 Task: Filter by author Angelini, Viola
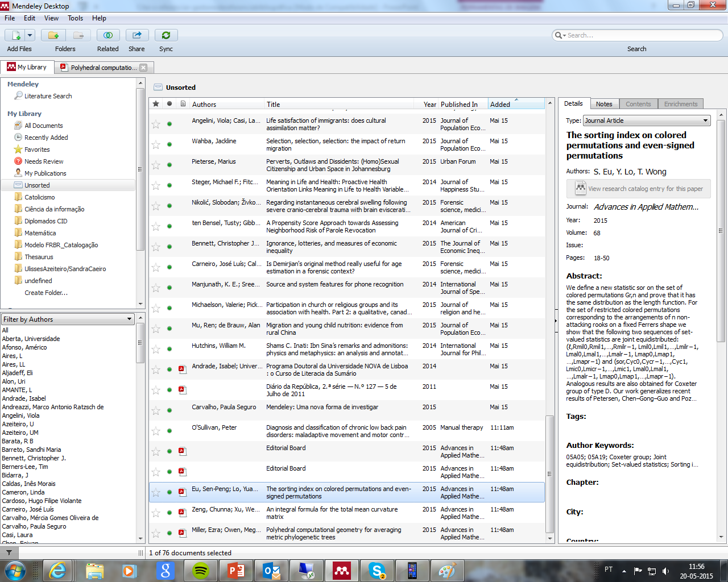point(20,415)
